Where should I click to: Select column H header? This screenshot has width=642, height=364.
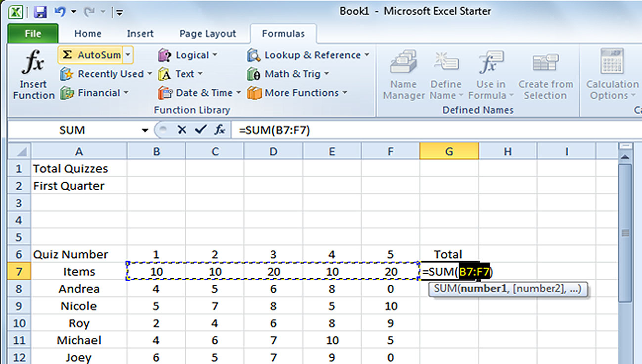[507, 151]
